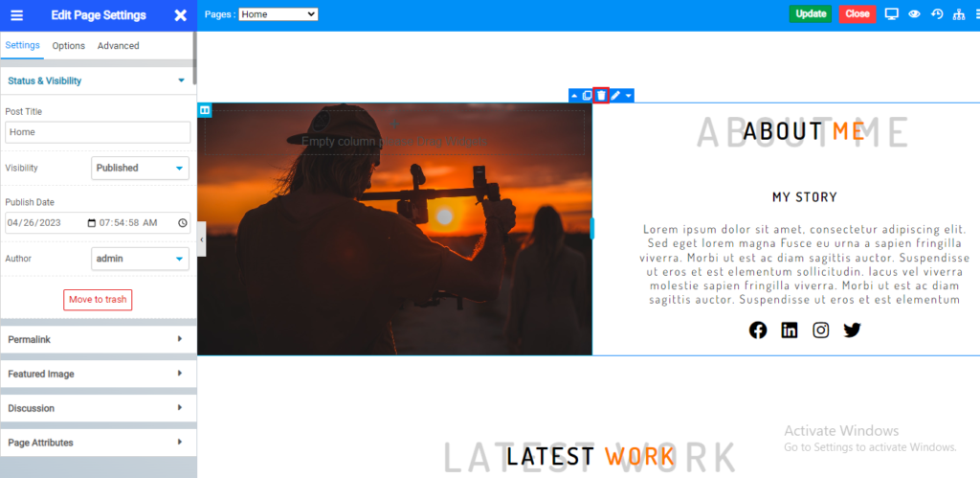Image resolution: width=980 pixels, height=478 pixels.
Task: Open the page structure navigator icon
Action: [x=960, y=14]
